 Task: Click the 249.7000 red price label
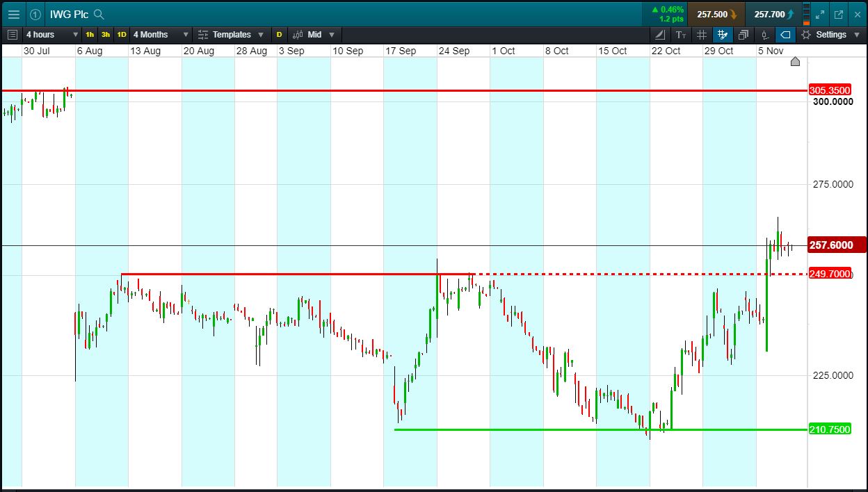pyautogui.click(x=830, y=274)
